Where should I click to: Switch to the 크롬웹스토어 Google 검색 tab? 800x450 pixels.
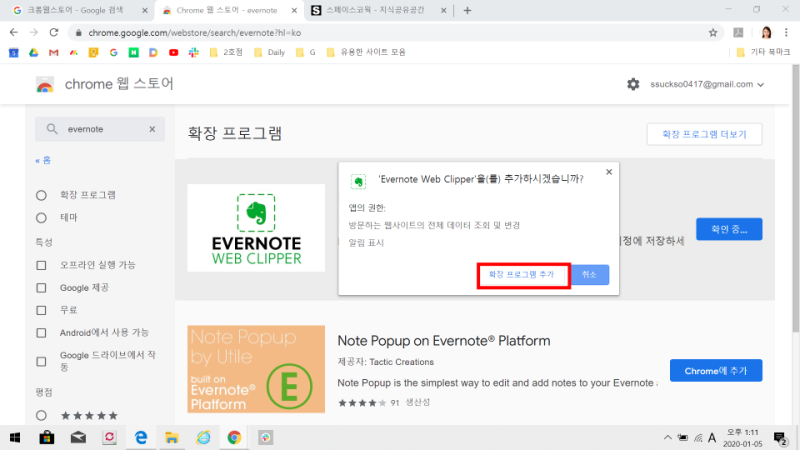76,10
